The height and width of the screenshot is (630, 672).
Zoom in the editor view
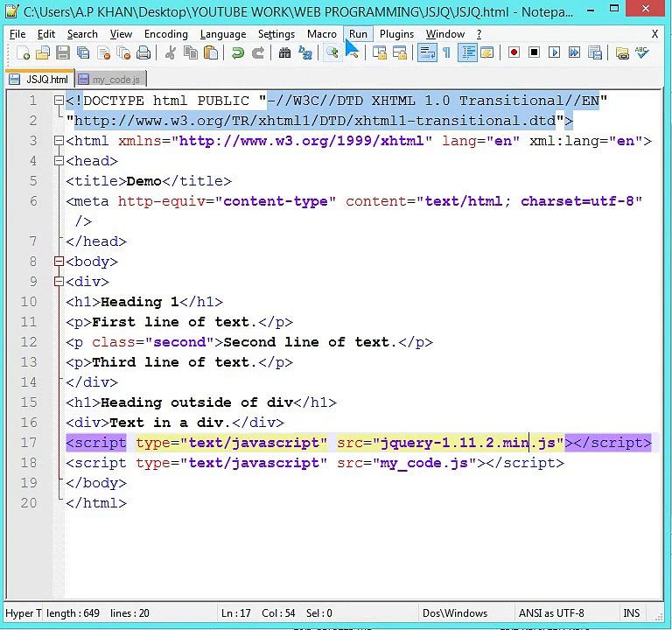pos(332,53)
